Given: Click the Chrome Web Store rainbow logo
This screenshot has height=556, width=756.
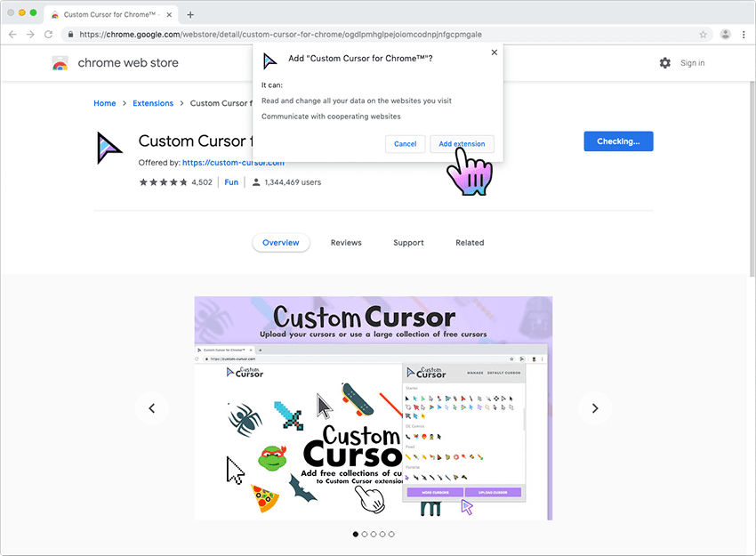Looking at the screenshot, I should click(x=59, y=63).
